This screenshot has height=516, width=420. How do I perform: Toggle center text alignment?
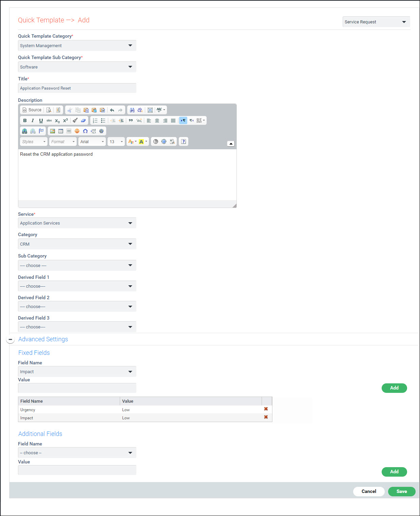[157, 120]
